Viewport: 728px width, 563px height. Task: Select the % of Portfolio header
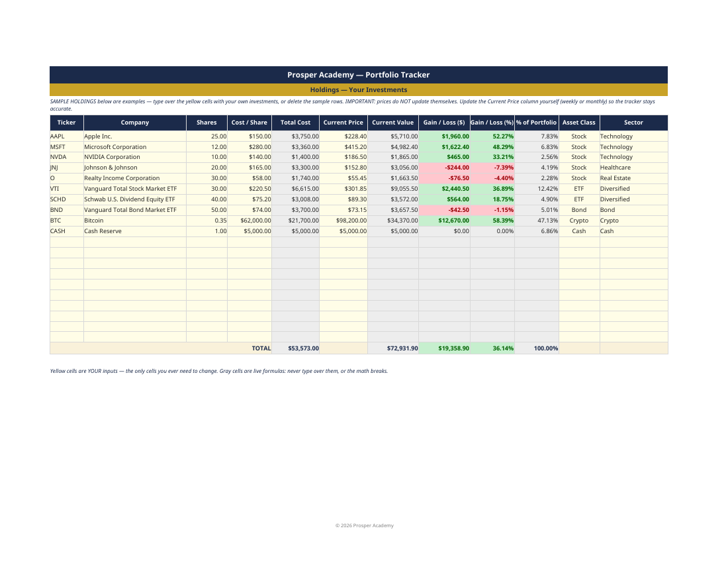click(536, 123)
